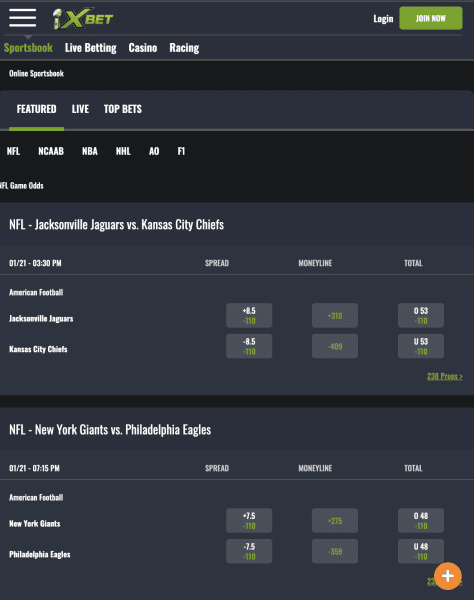Open the Racing section
The height and width of the screenshot is (600, 474).
click(x=184, y=48)
